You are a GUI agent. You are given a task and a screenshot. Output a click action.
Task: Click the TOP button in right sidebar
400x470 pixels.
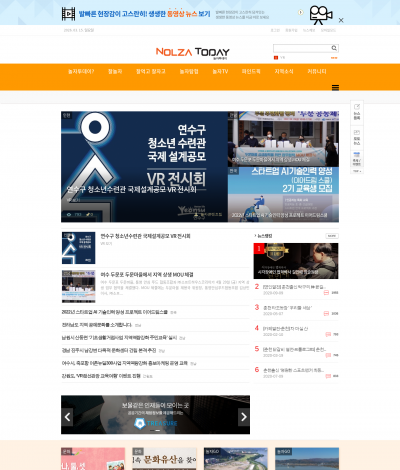(x=357, y=171)
